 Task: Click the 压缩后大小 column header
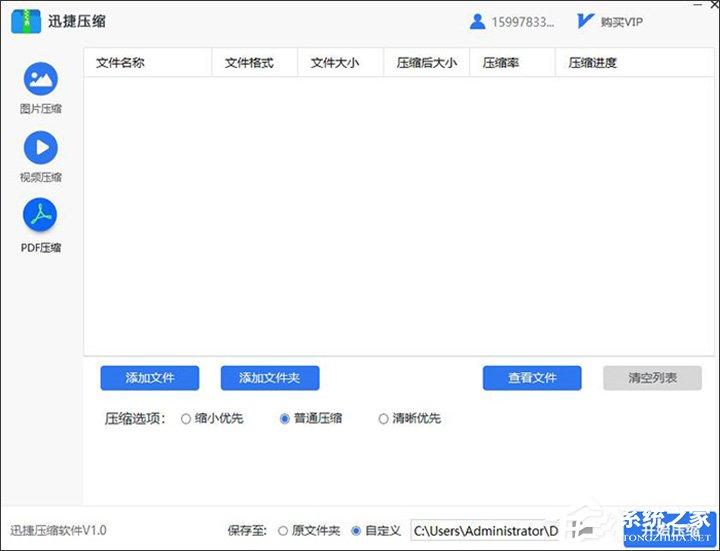426,62
